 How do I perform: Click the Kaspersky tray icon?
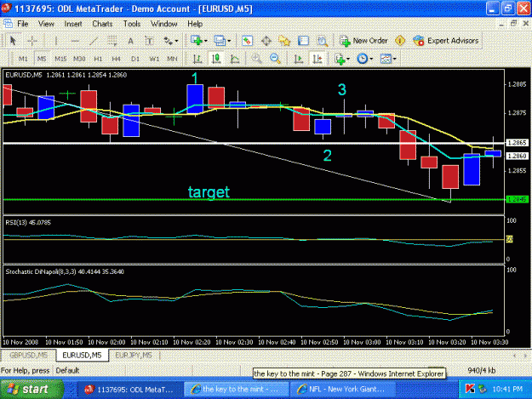pos(470,389)
